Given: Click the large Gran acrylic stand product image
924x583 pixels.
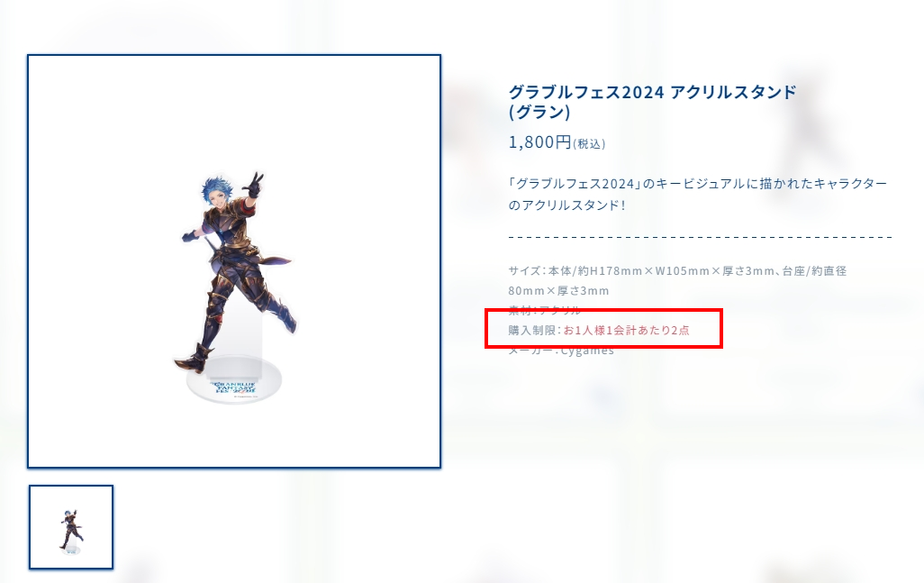Looking at the screenshot, I should [234, 261].
